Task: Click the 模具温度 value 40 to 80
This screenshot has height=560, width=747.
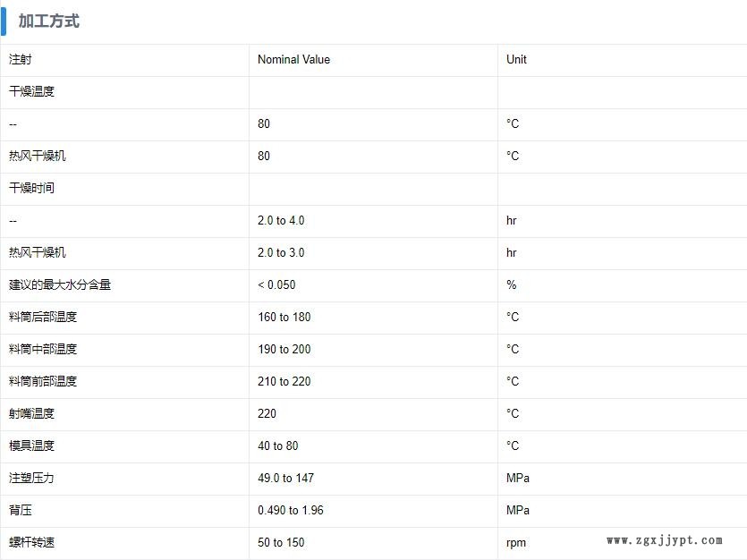Action: pos(278,446)
